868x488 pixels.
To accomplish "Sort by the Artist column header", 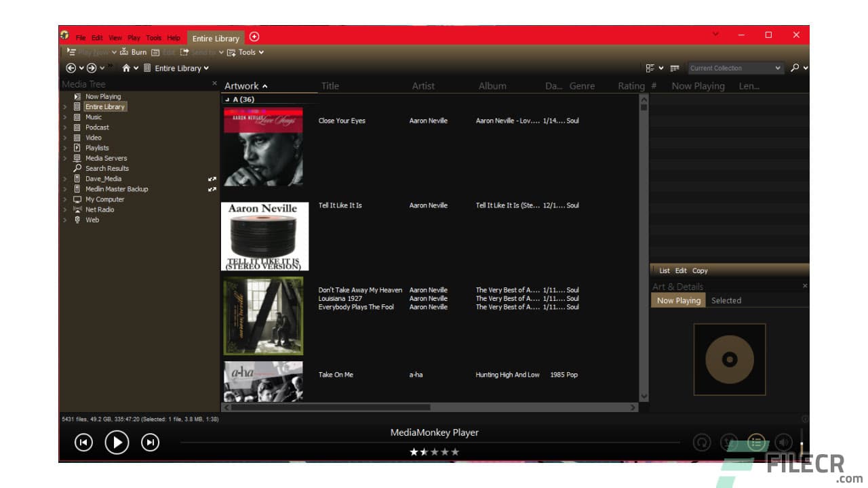I will (424, 86).
